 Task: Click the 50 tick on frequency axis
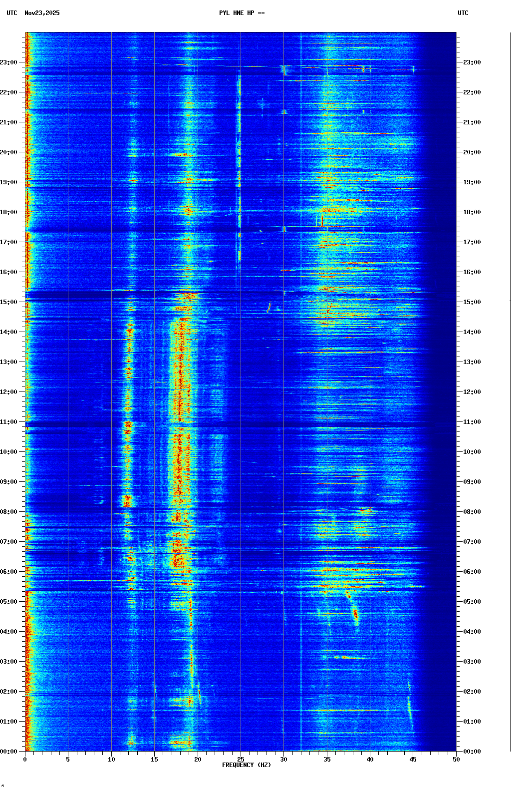456,760
